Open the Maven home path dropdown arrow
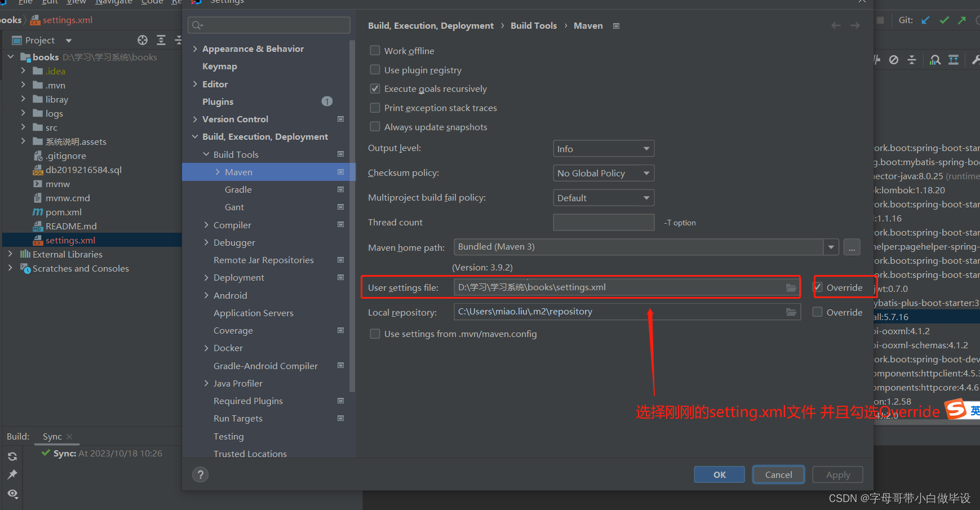 click(831, 247)
